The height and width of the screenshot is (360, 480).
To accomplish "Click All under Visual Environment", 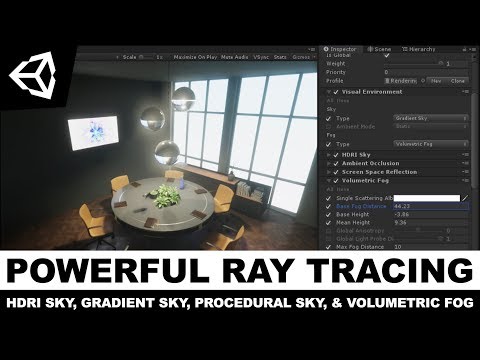I will pos(330,100).
